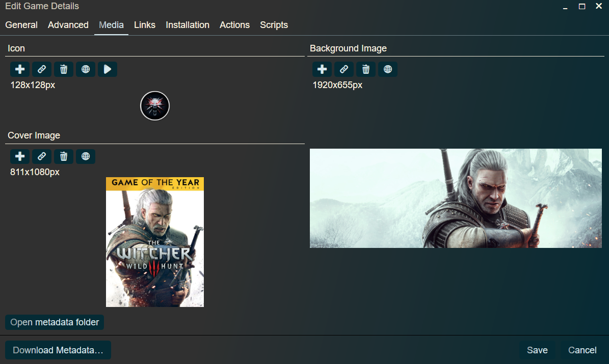
Task: Remove the background image
Action: click(x=365, y=69)
